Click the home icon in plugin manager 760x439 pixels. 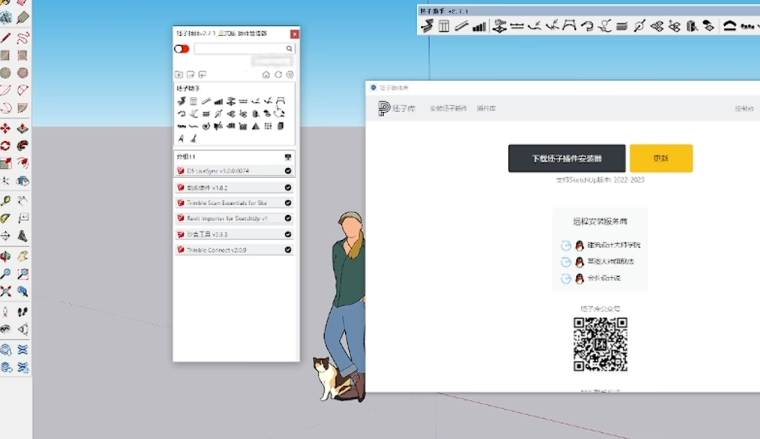point(266,74)
